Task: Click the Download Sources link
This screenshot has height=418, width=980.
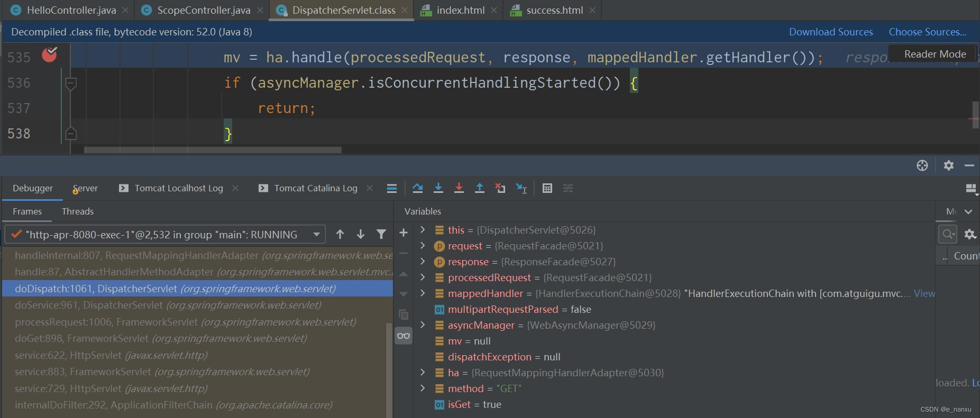Action: [831, 32]
